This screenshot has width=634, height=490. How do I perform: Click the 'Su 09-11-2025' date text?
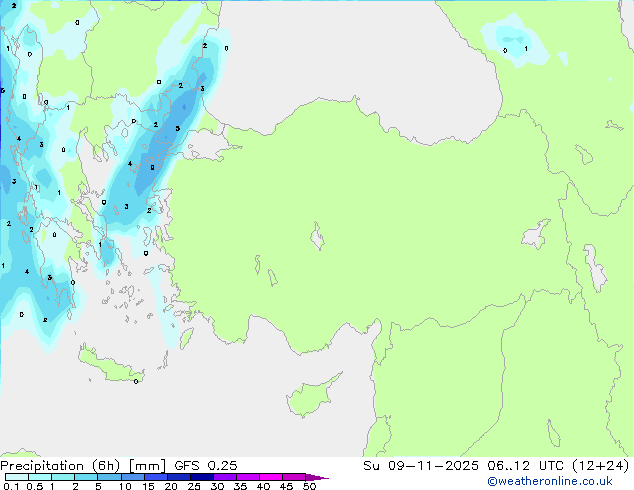click(421, 466)
